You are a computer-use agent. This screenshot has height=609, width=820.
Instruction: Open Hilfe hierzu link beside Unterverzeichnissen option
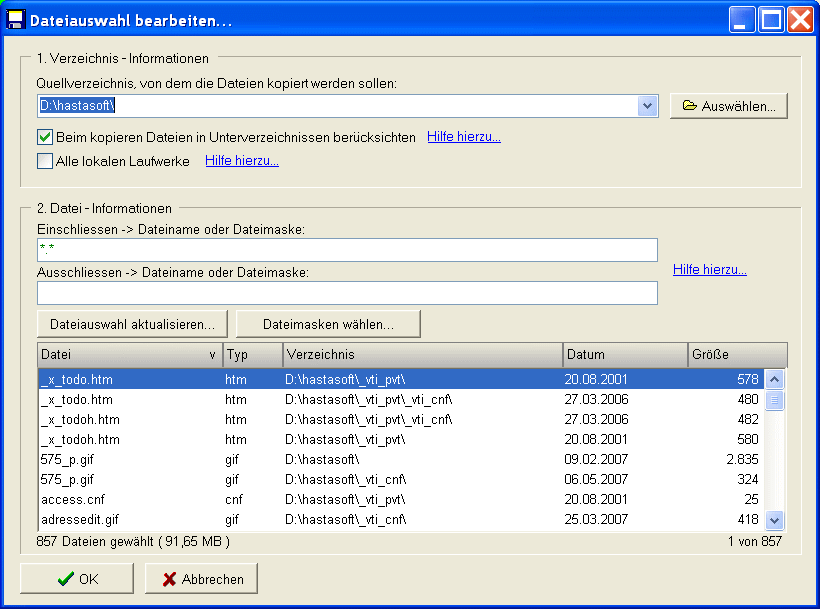464,137
